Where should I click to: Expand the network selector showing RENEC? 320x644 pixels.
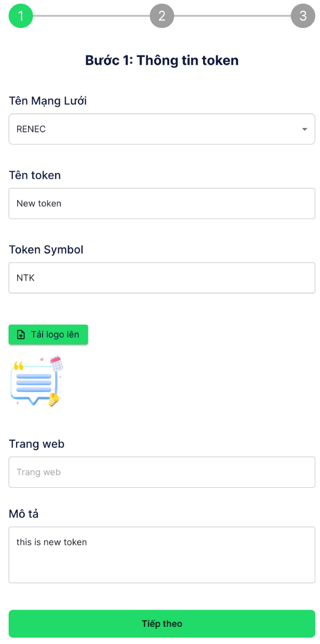click(162, 129)
